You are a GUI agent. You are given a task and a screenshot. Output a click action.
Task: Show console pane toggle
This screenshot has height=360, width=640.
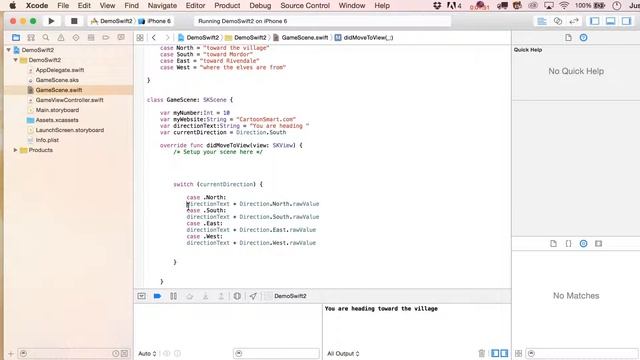(504, 353)
